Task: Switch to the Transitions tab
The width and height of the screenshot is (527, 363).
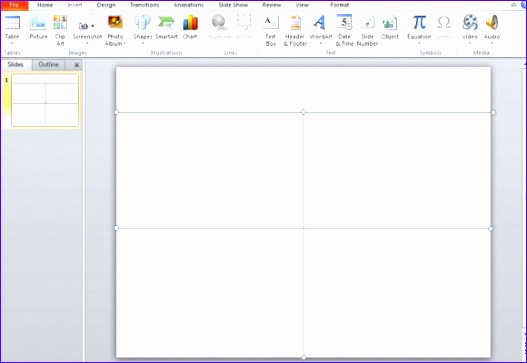Action: pyautogui.click(x=145, y=5)
